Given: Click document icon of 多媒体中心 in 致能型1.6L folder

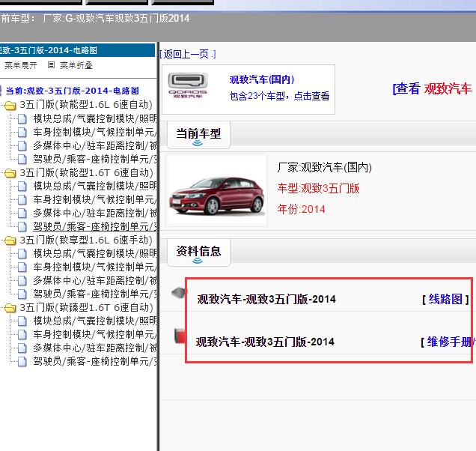Looking at the screenshot, I should 22,146.
